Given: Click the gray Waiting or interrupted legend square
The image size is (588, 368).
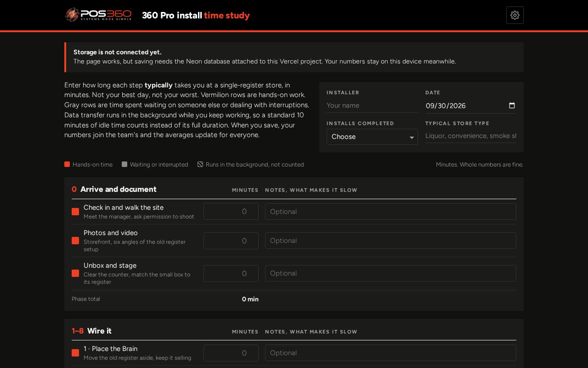Looking at the screenshot, I should [124, 164].
